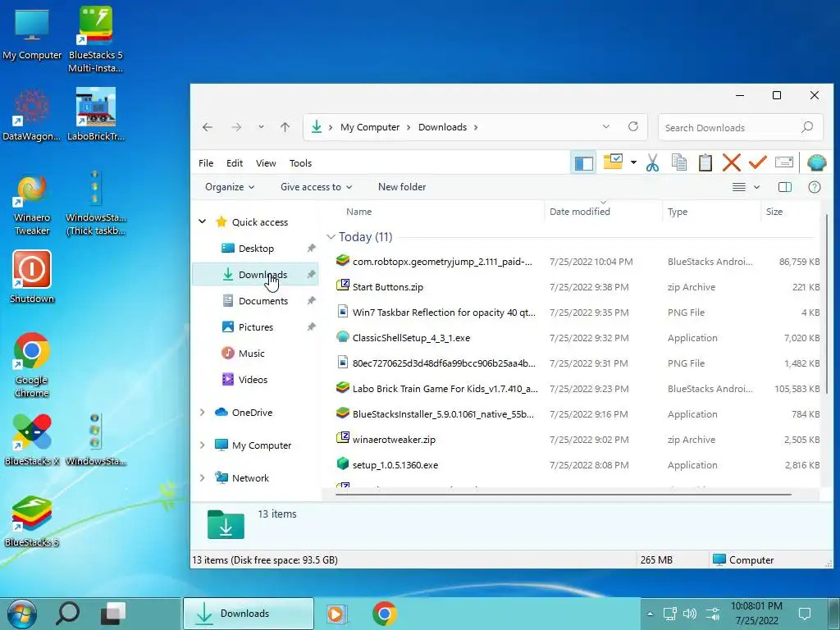Click the New folder button
Screen dimensions: 840x630
402,187
